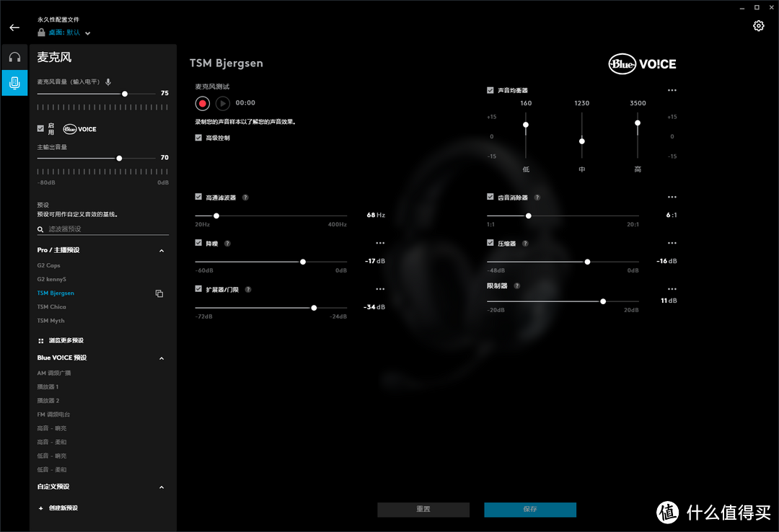The image size is (779, 532).
Task: Toggle the 齿音消除器 checkbox
Action: 490,197
